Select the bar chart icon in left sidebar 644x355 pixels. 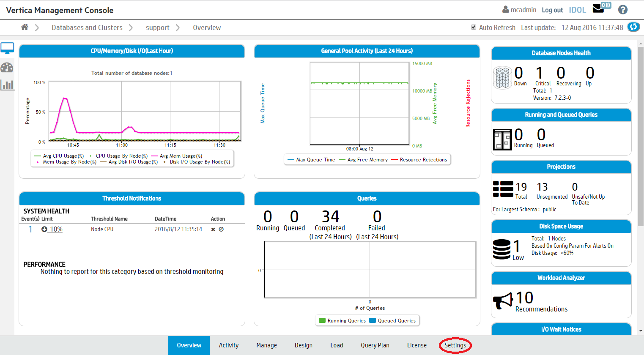coord(7,85)
